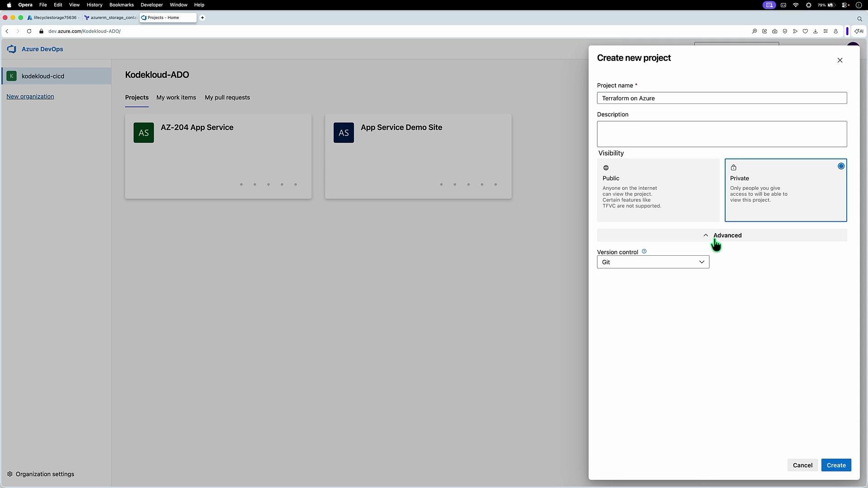Click the battery status in menu bar

coord(826,5)
